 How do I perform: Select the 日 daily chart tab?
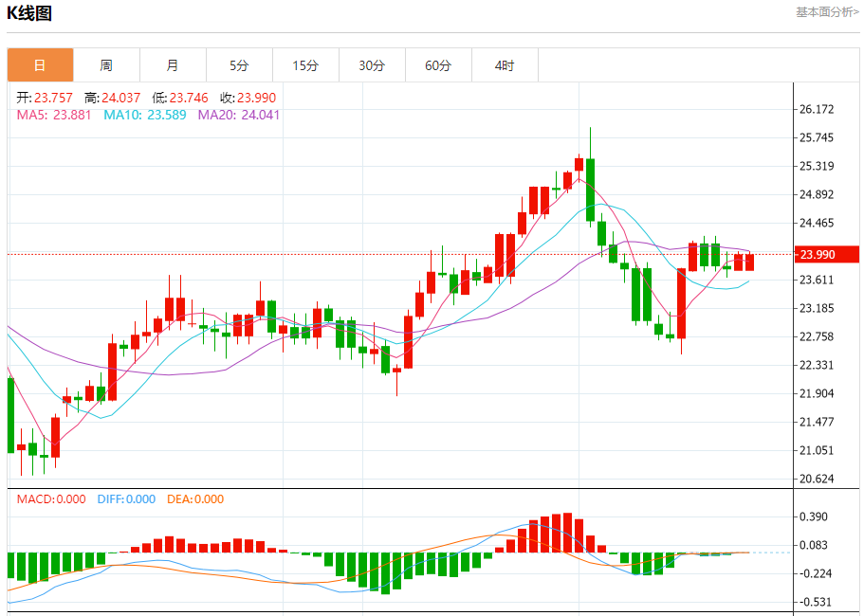coord(40,65)
